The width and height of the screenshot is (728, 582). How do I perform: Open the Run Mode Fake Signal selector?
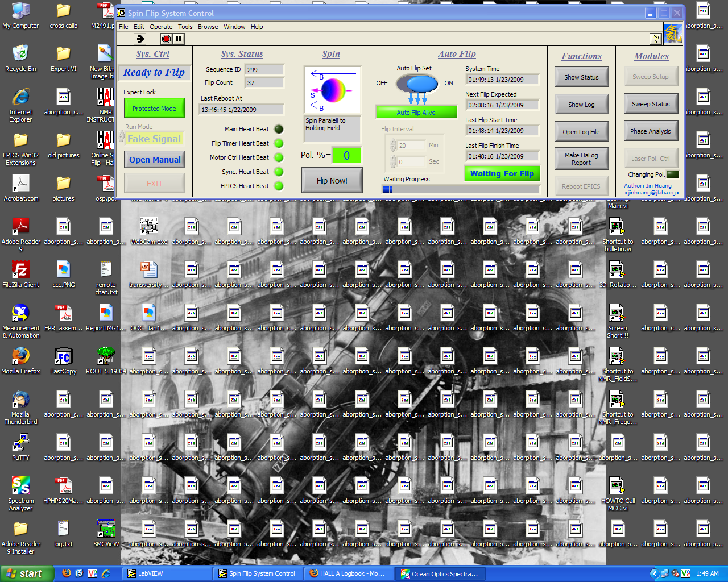[154, 139]
